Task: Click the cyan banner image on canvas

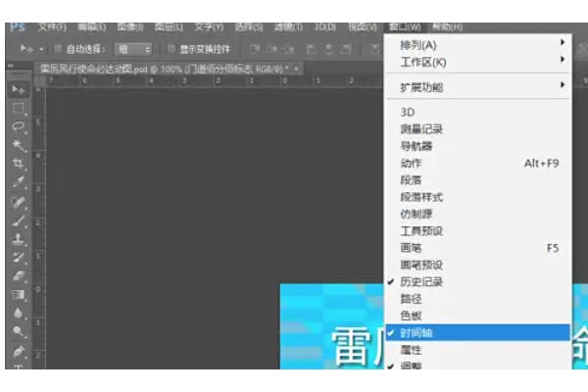Action: coord(332,326)
